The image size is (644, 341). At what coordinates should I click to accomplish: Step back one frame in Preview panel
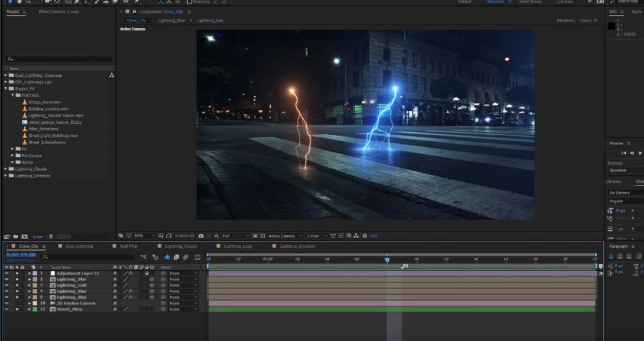pyautogui.click(x=632, y=153)
